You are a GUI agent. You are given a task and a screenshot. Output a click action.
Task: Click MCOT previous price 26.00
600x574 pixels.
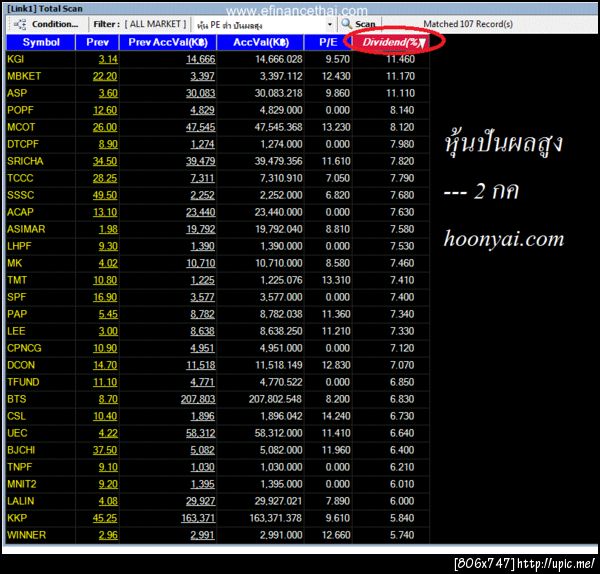(x=105, y=127)
